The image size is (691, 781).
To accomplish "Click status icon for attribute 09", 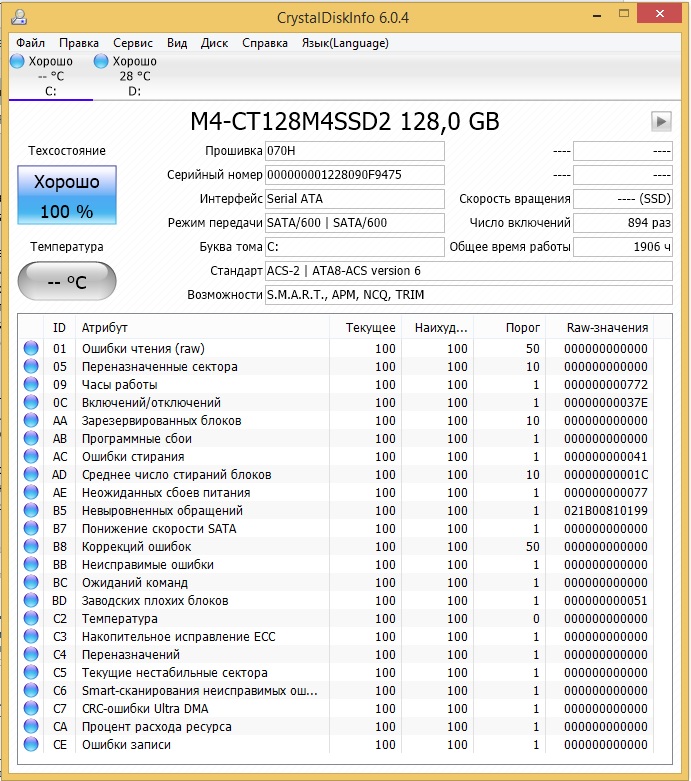I will (x=31, y=384).
